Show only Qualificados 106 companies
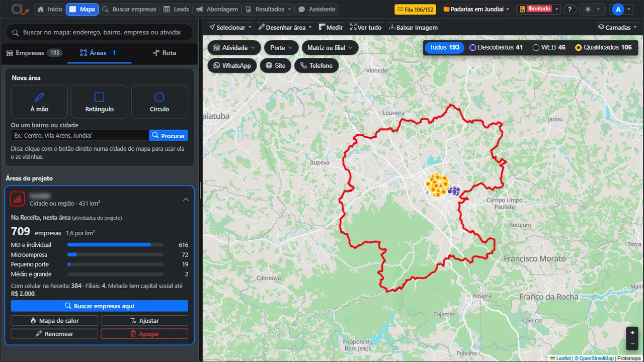 click(603, 47)
